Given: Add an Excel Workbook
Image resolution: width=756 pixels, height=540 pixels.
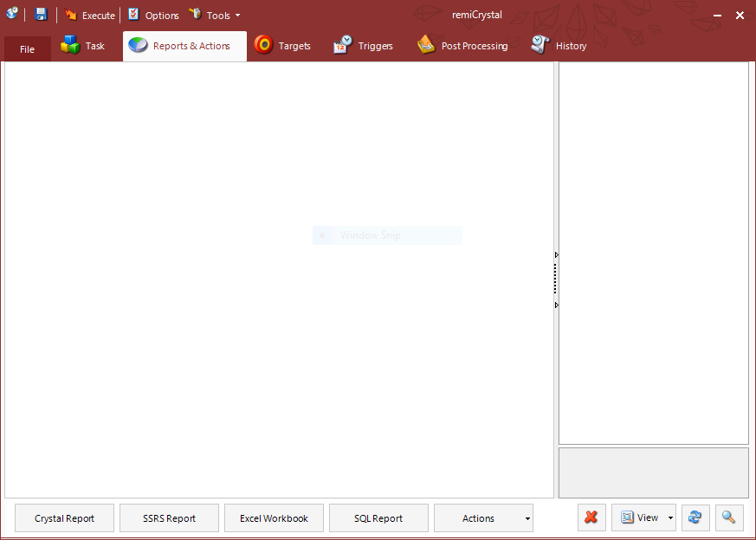Looking at the screenshot, I should [x=274, y=518].
